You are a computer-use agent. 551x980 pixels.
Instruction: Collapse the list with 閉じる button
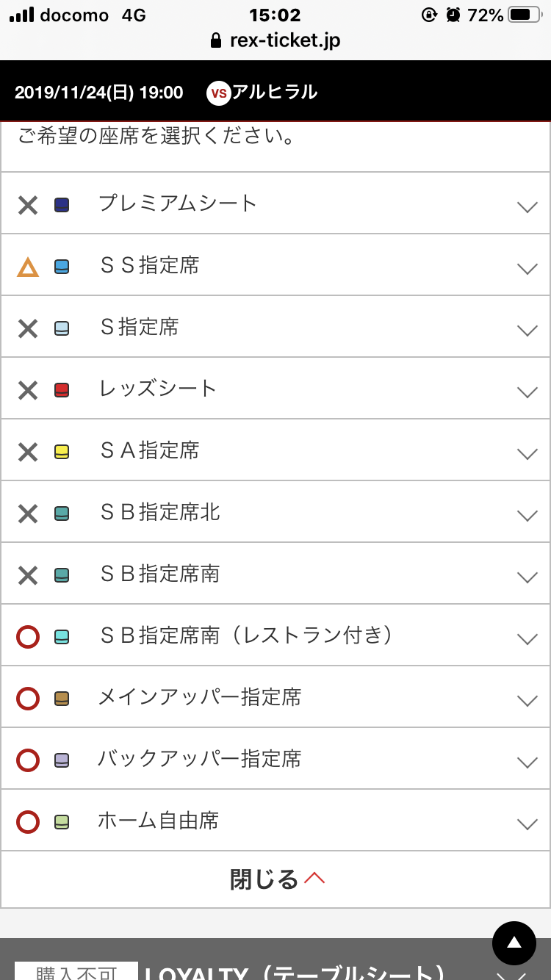[x=276, y=879]
